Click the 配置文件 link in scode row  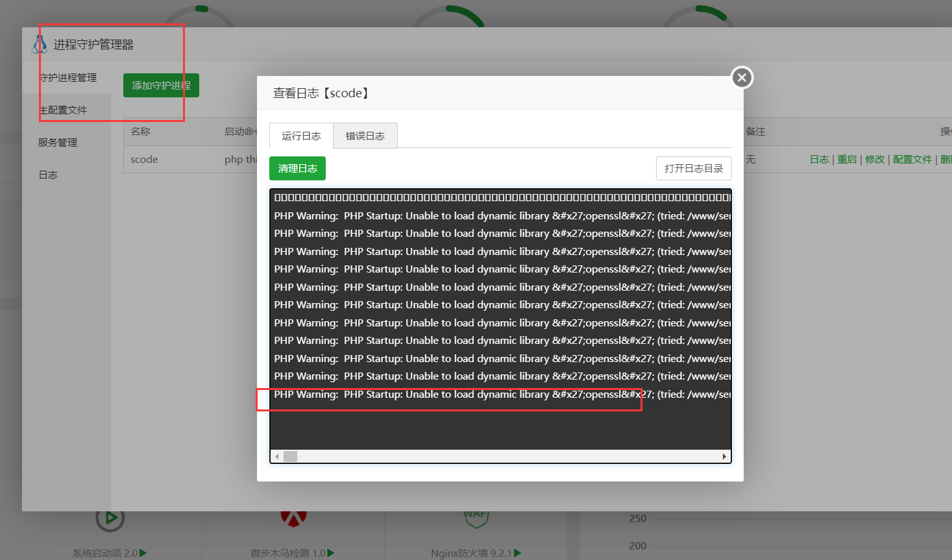(x=912, y=159)
